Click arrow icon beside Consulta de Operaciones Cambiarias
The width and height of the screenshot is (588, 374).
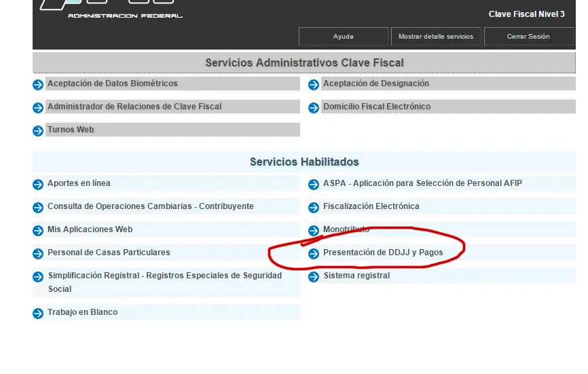coord(38,208)
